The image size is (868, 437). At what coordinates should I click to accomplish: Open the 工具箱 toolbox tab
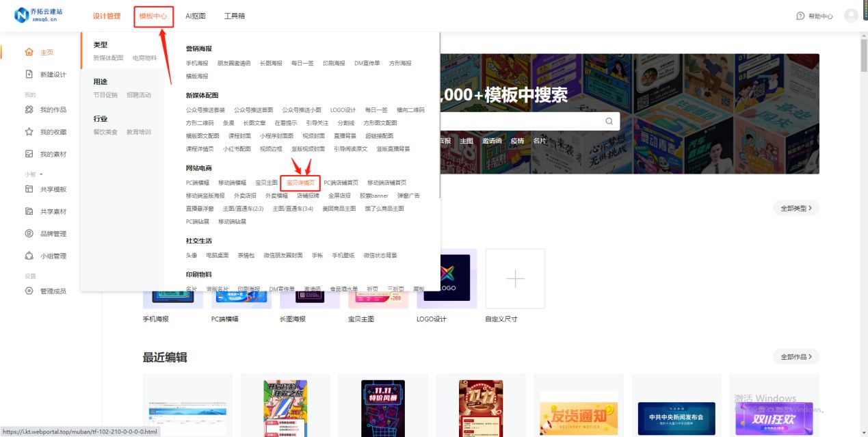235,15
